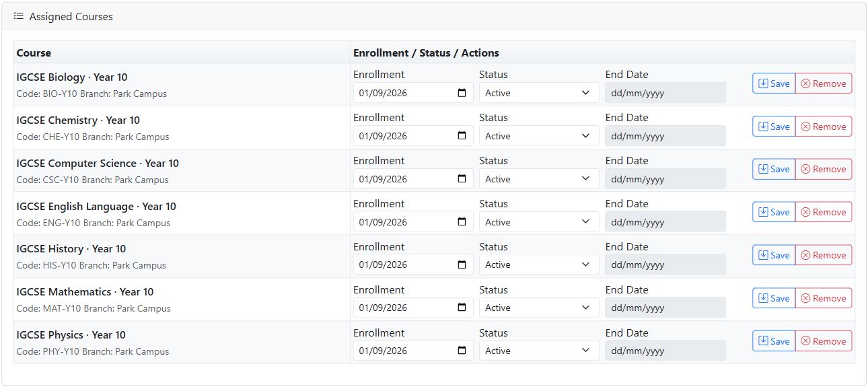Open Status dropdown for IGCSE Mathematics
This screenshot has width=868, height=389.
(x=539, y=308)
